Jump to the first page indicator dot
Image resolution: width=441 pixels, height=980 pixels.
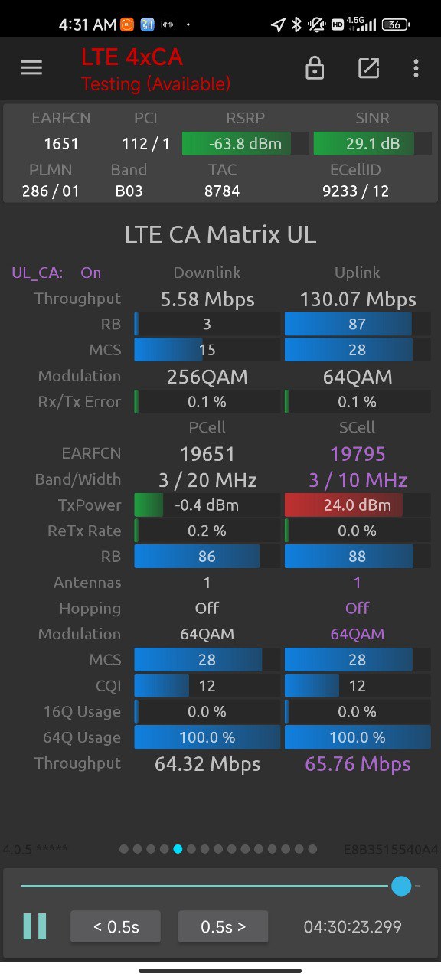click(x=124, y=848)
